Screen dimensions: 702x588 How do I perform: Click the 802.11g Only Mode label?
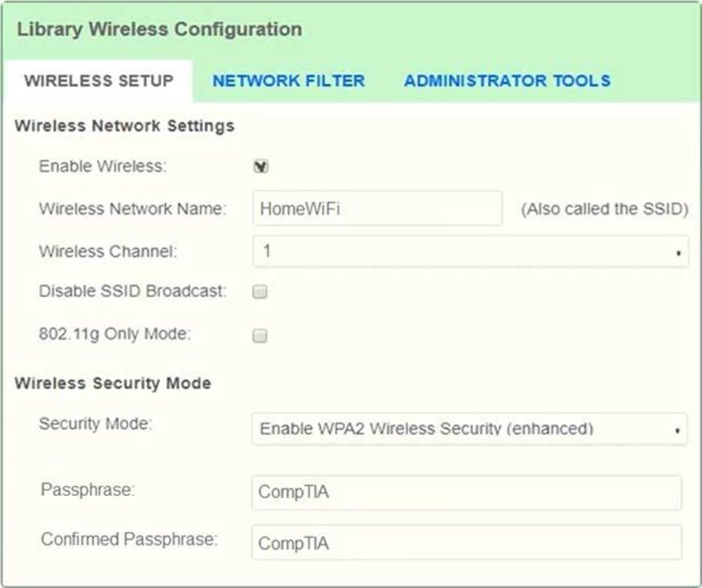pos(115,334)
